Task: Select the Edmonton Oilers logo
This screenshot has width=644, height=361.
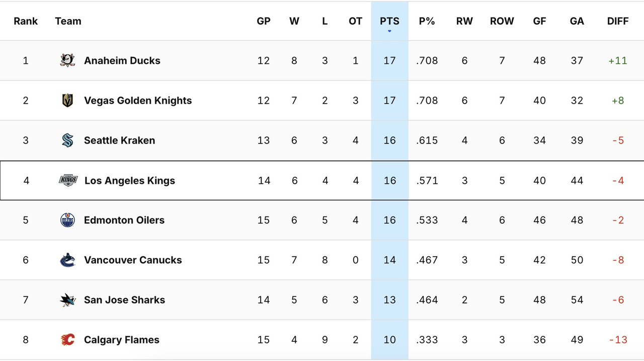Action: pos(67,220)
